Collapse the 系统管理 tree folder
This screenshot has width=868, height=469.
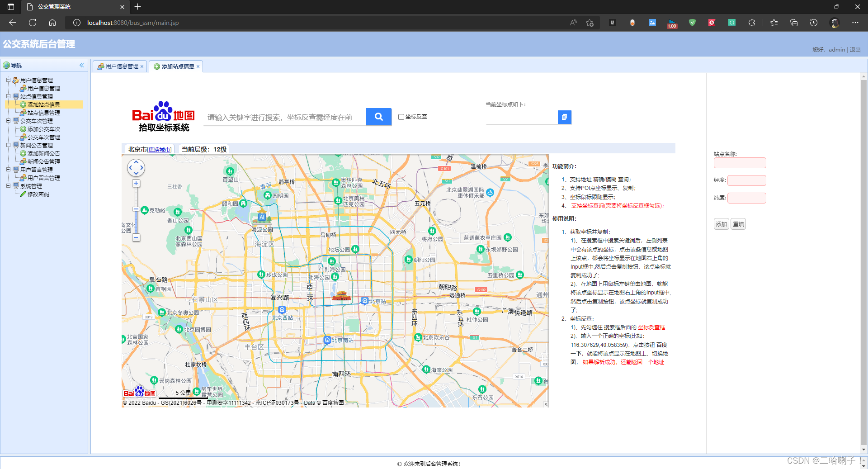pyautogui.click(x=8, y=186)
